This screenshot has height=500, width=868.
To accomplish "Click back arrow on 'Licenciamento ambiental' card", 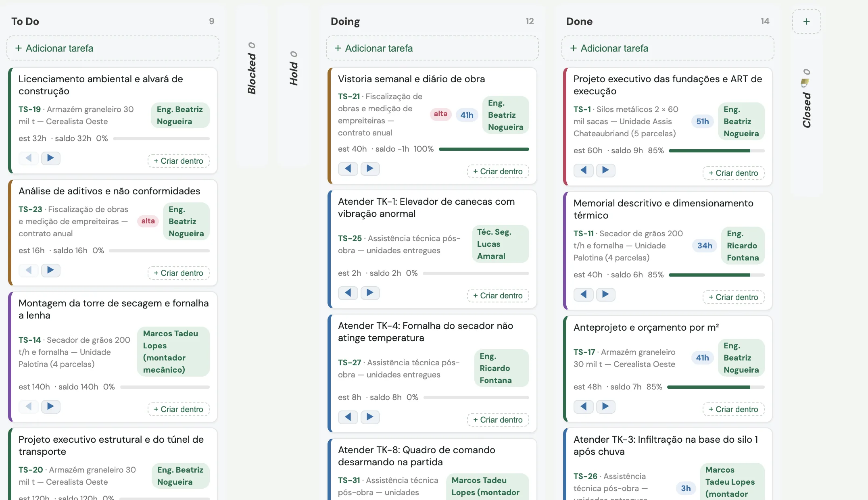I will point(29,158).
